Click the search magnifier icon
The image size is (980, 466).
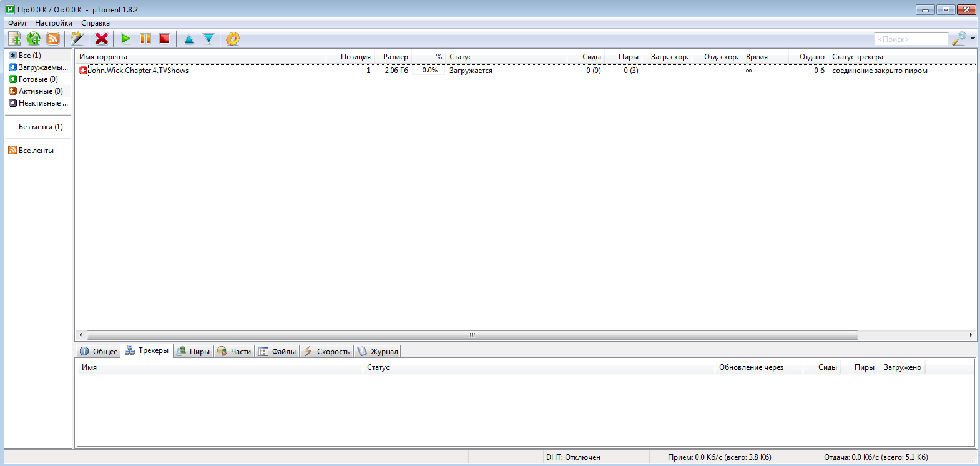[x=959, y=39]
